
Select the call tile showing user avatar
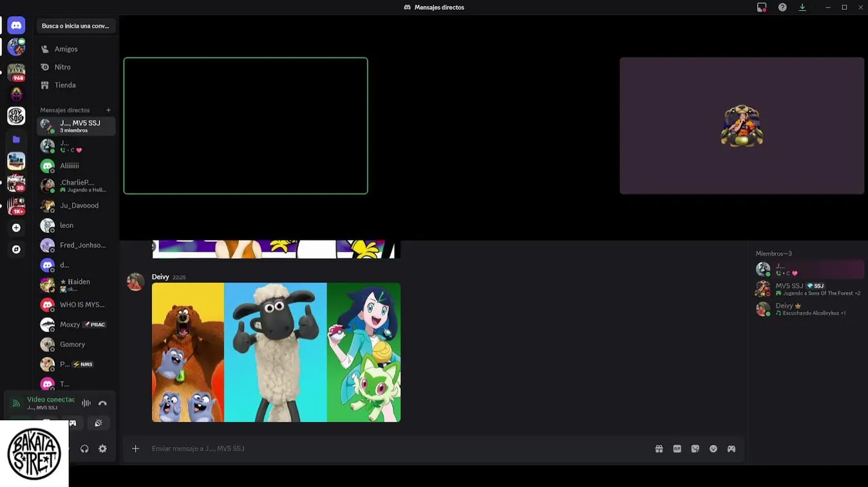tap(741, 126)
